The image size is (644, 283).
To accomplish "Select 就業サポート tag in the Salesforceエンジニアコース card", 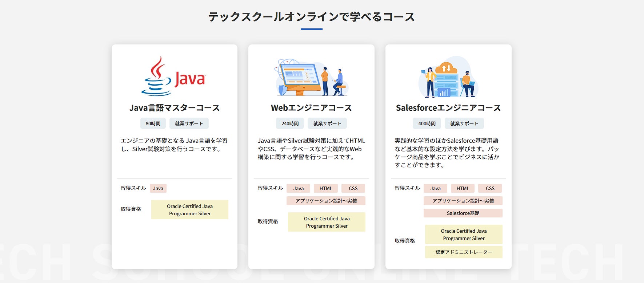I will [x=464, y=123].
